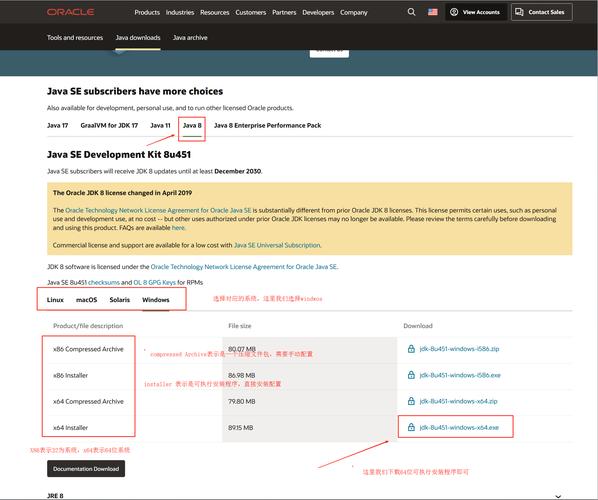Viewport: 598px width, 500px height.
Task: Click lock icon beside jdk-8u451-windows-i586.exe
Action: [x=411, y=375]
